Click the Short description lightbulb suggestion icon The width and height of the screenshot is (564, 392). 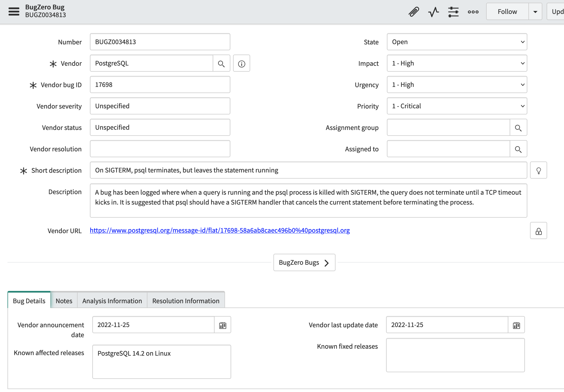point(539,170)
